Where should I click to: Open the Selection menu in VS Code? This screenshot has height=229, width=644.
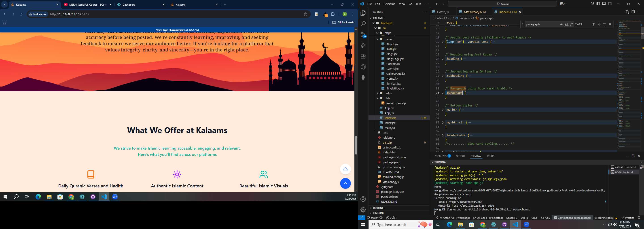[x=389, y=4]
